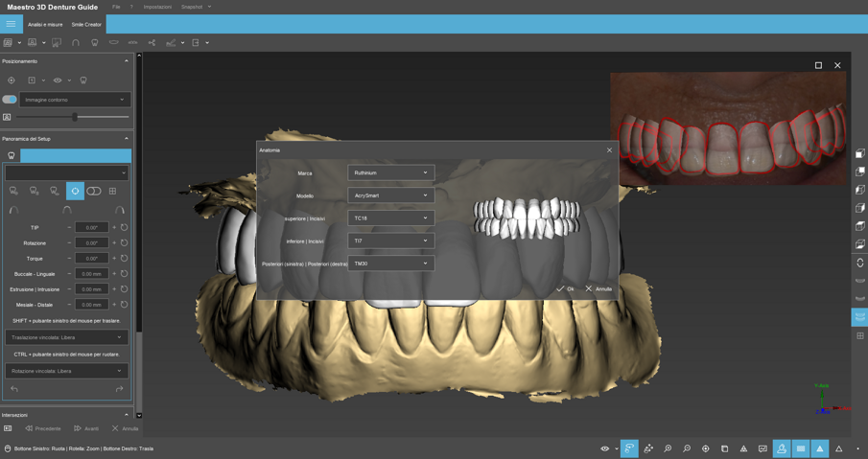The image size is (868, 459).
Task: Click the Rotazione value input field
Action: click(91, 243)
